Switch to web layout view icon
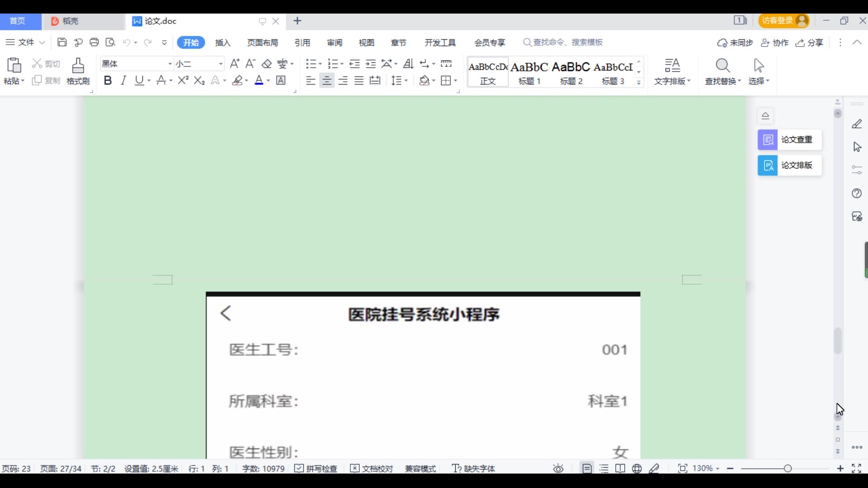 tap(637, 469)
